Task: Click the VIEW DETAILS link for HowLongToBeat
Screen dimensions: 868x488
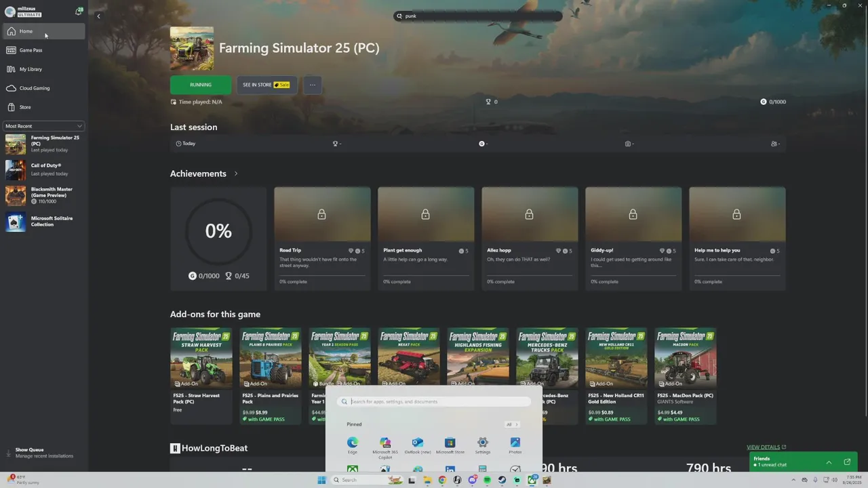Action: [766, 447]
